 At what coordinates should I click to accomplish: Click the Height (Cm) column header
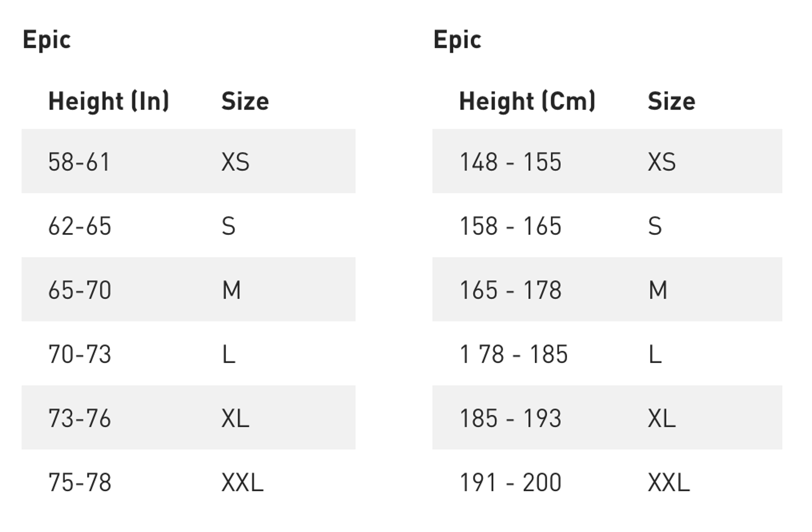(527, 101)
